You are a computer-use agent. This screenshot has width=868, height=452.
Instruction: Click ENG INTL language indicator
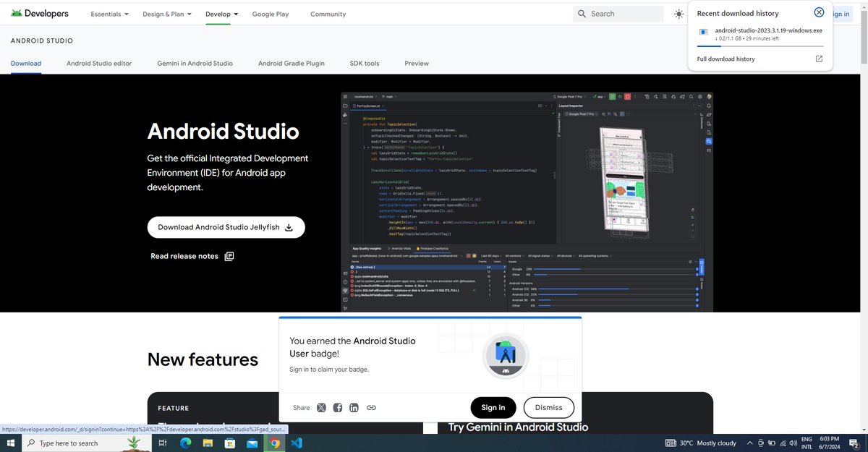coord(807,443)
